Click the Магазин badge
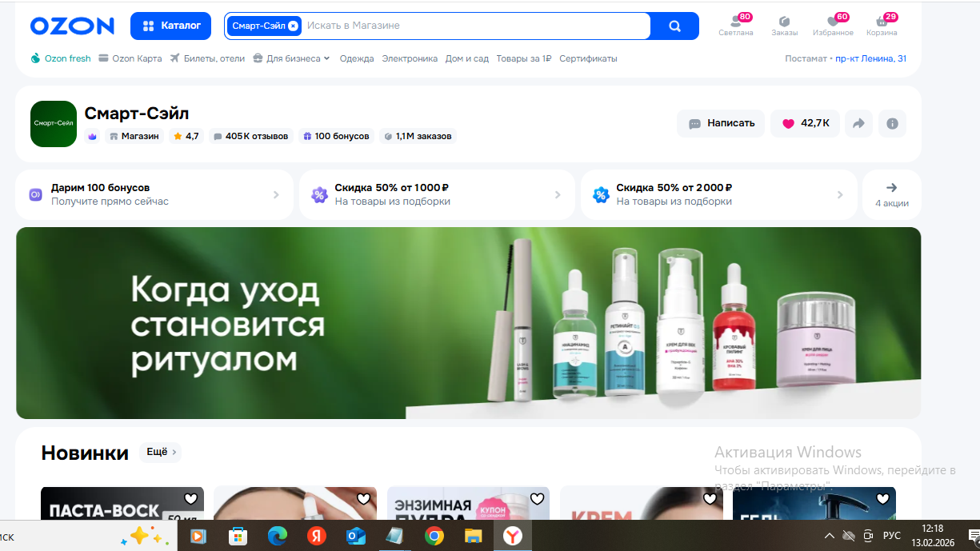980x551 pixels. click(x=134, y=136)
